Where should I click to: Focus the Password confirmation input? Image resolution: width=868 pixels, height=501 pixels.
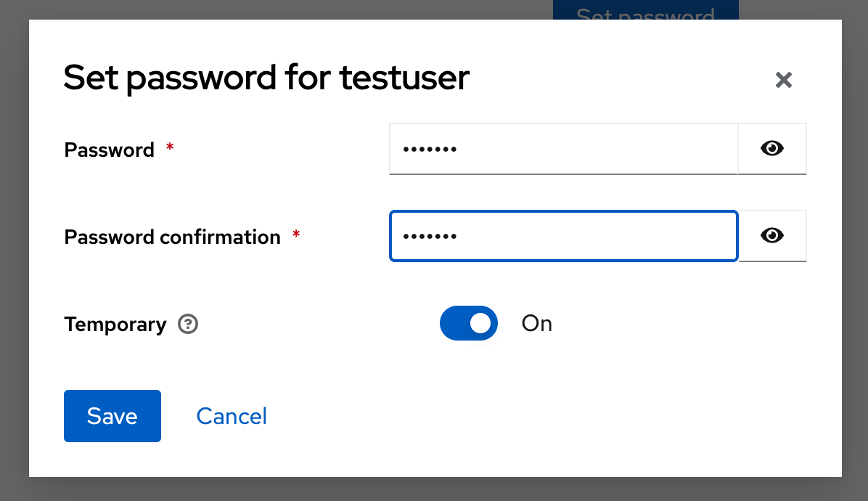click(563, 235)
